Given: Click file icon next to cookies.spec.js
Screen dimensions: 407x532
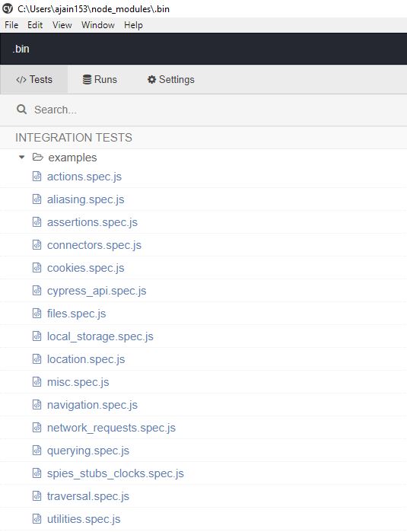Looking at the screenshot, I should [37, 267].
